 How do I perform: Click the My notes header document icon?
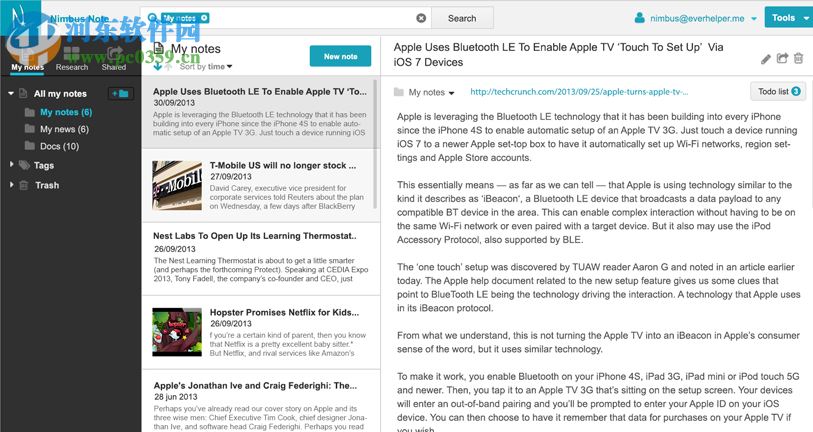[159, 48]
